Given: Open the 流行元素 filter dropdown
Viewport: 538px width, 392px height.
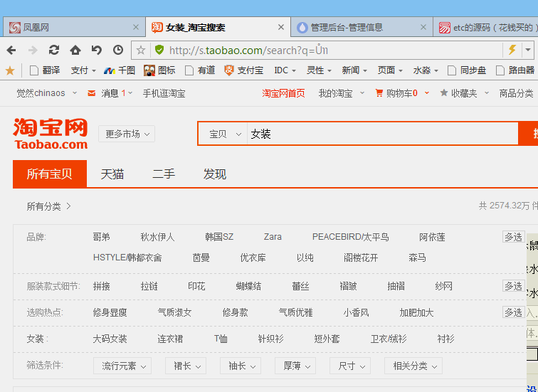Looking at the screenshot, I should coord(122,366).
